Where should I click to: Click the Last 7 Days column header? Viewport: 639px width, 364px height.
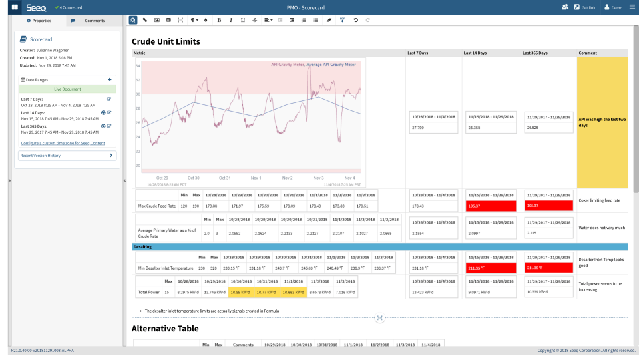[418, 53]
